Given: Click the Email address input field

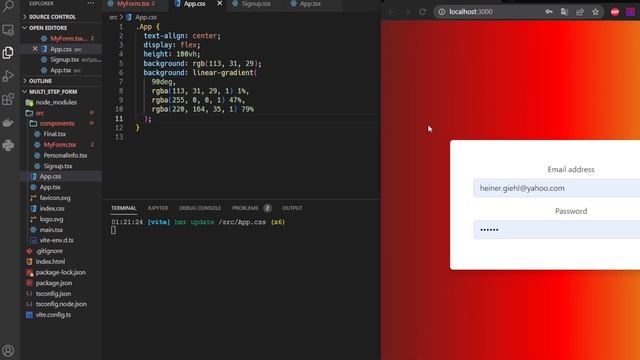Looking at the screenshot, I should [x=557, y=188].
